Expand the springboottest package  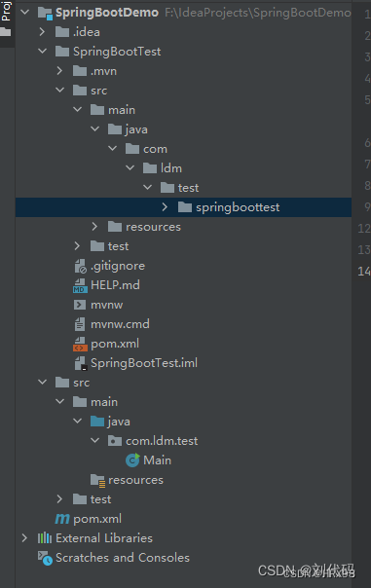[165, 207]
